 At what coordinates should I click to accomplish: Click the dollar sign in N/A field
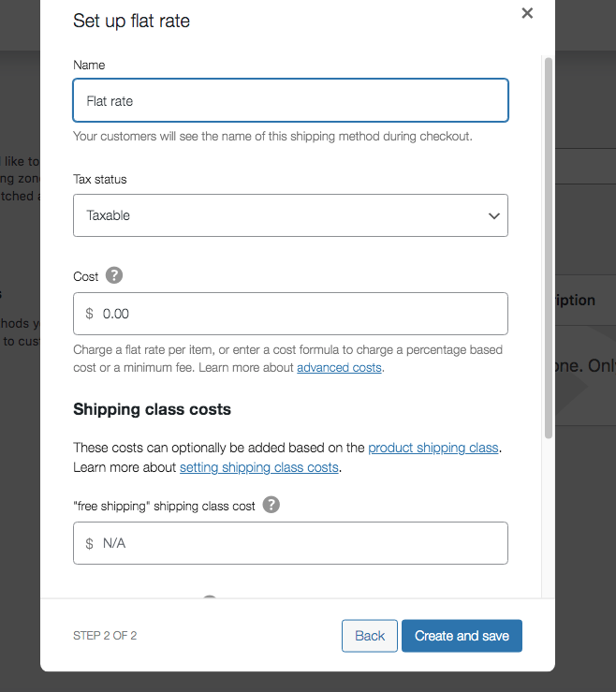click(89, 543)
